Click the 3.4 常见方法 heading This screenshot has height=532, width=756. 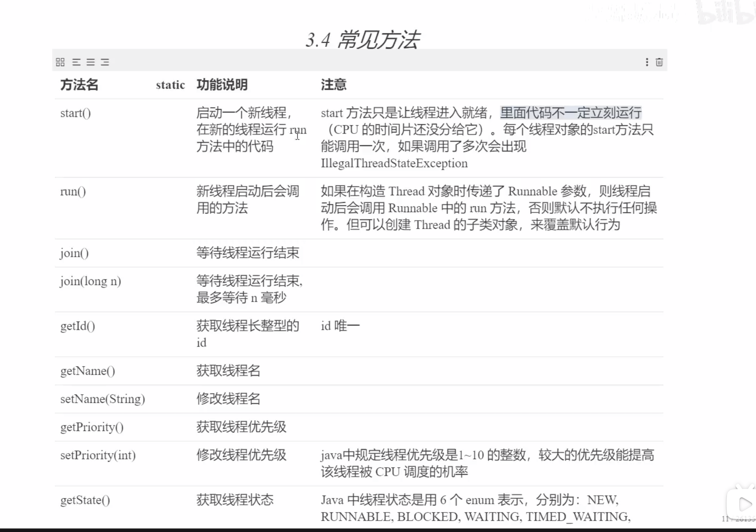[363, 40]
